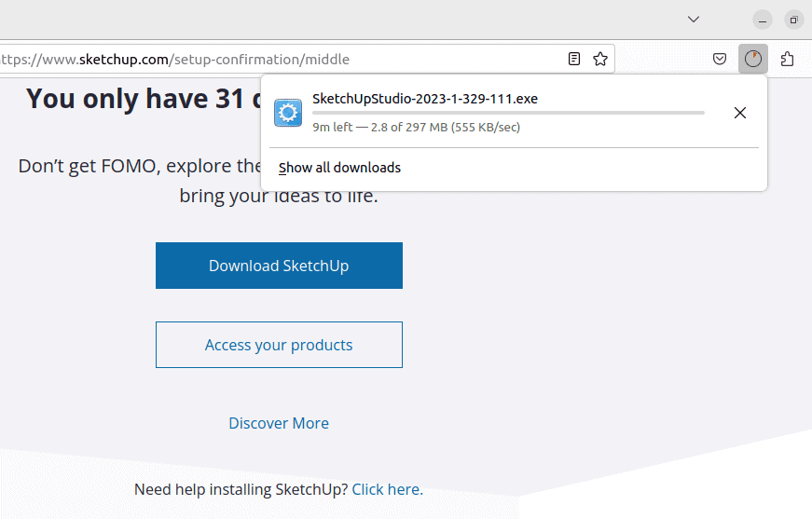Open reader view icon in address bar
The image size is (812, 519).
[573, 59]
